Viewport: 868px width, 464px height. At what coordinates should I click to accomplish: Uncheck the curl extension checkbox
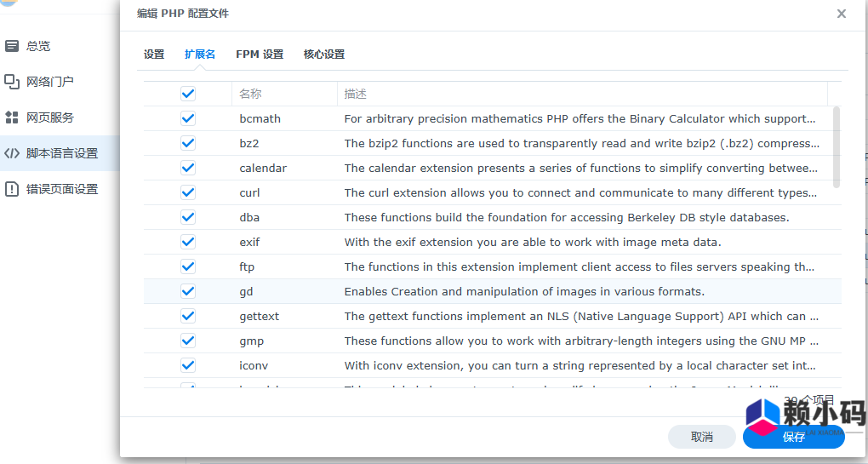pos(188,192)
